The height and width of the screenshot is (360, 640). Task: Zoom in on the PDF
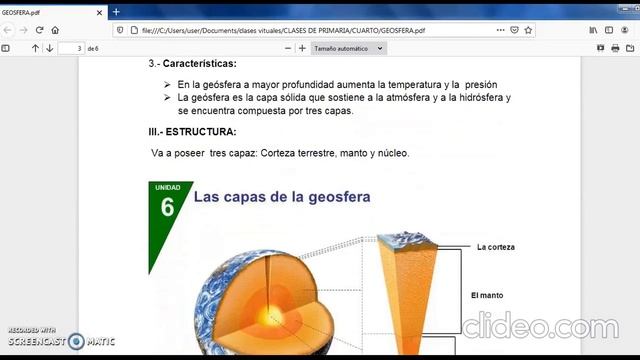coord(302,49)
